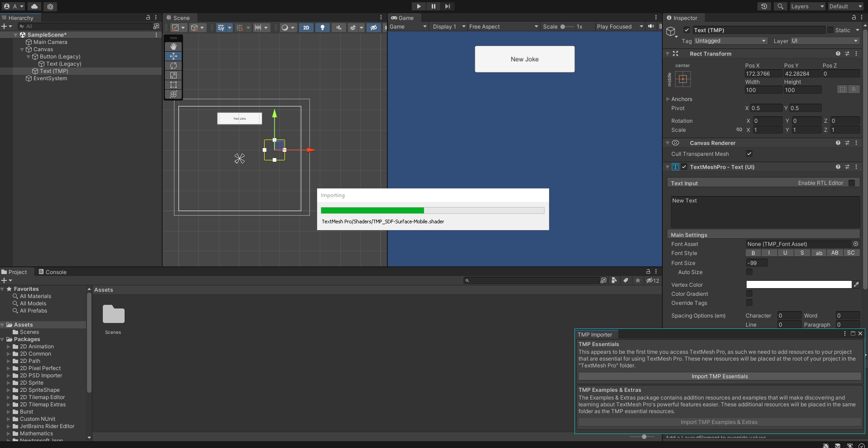868x448 pixels.
Task: Click the Vertex Color swatch
Action: [x=799, y=285]
